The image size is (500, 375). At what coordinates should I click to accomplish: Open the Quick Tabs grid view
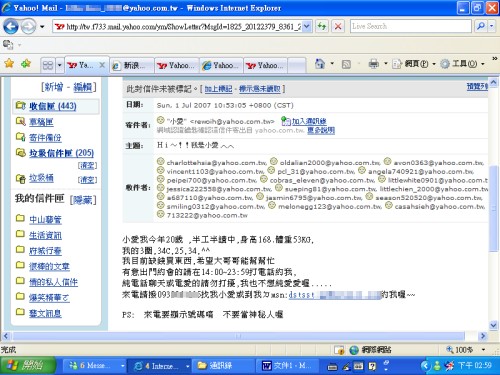click(48, 65)
